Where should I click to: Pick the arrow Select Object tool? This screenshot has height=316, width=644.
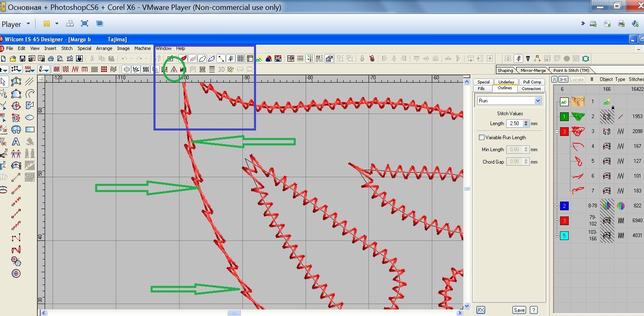coord(3,81)
